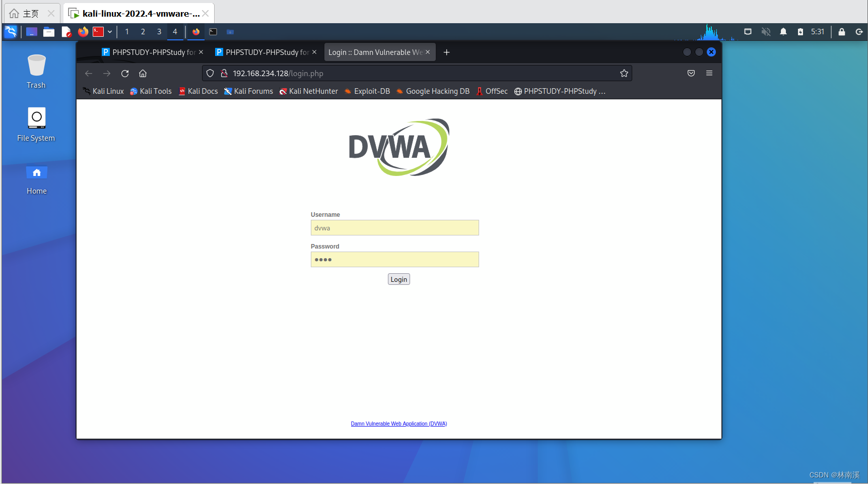Viewport: 868px width, 484px height.
Task: Open the connection security padlock panel
Action: pos(225,73)
